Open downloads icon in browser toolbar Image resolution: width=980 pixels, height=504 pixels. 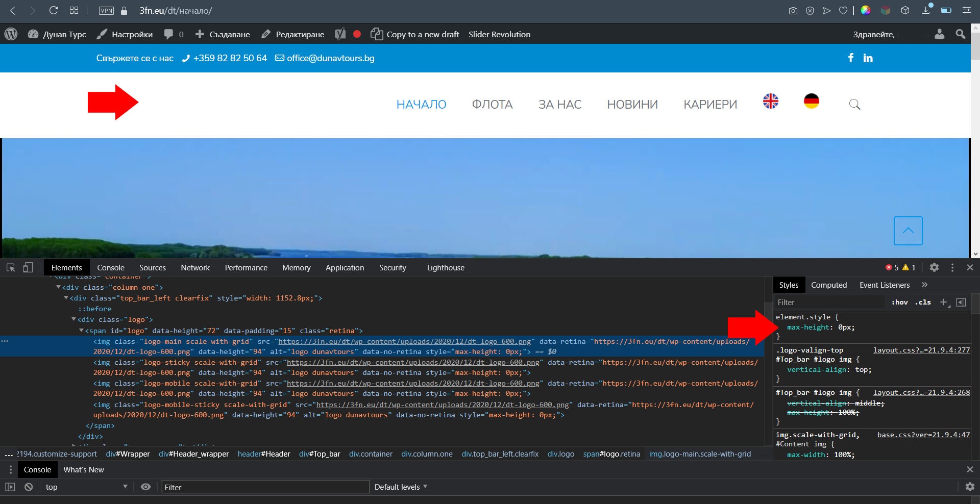(x=926, y=10)
